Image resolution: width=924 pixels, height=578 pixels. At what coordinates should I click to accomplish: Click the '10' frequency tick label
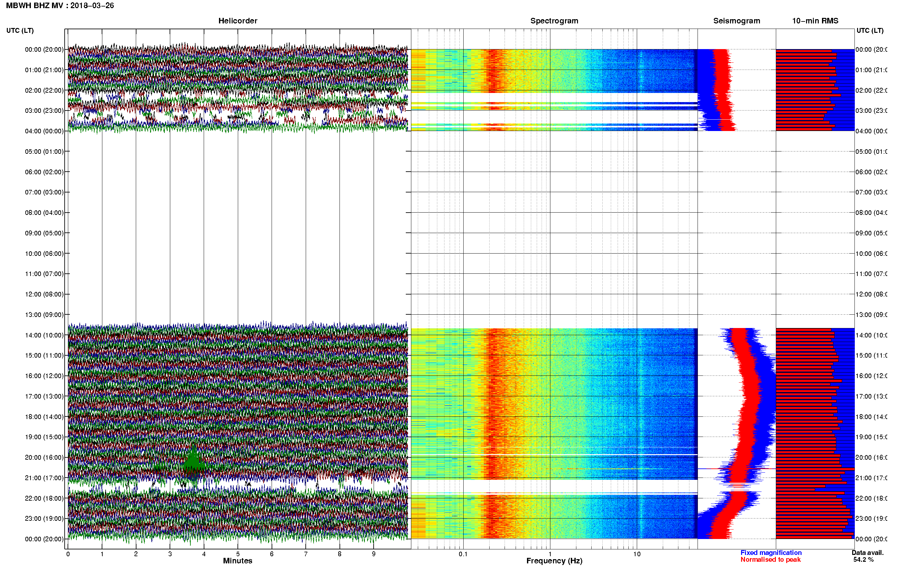[x=637, y=554]
